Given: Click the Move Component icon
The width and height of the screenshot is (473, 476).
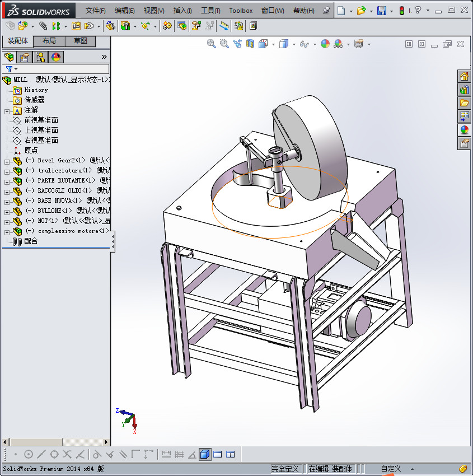Looking at the screenshot, I should pos(89,26).
